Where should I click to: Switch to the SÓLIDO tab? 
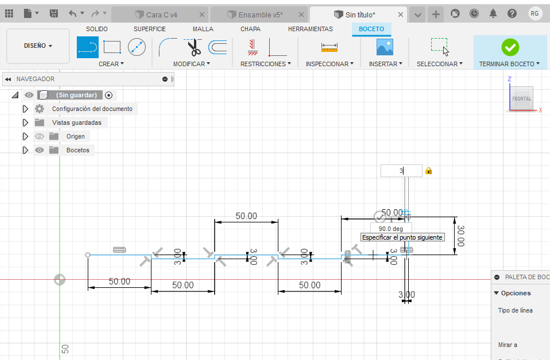tap(96, 29)
